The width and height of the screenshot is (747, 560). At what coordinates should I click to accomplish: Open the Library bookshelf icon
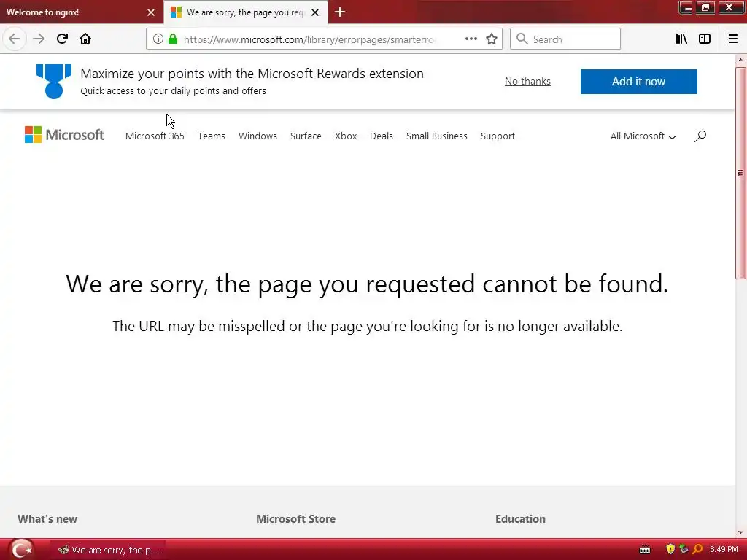click(681, 39)
